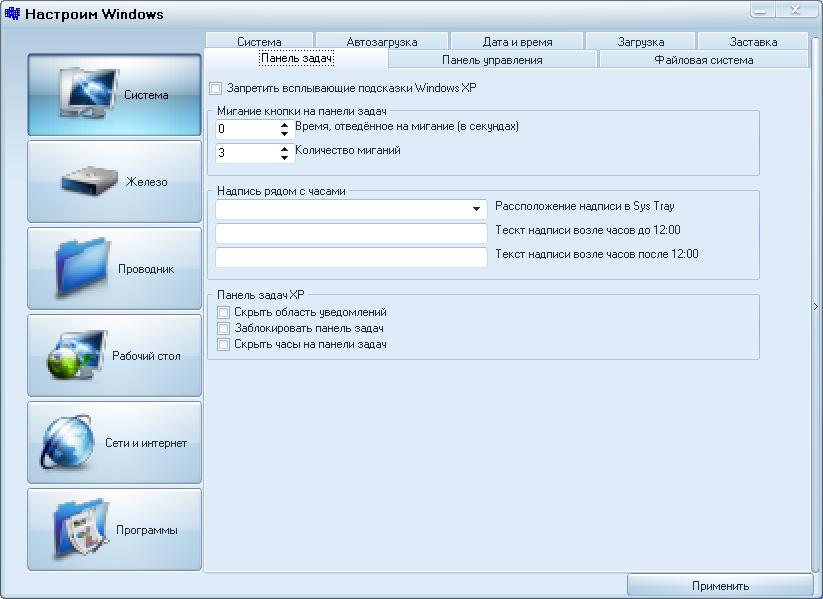The image size is (823, 599).
Task: Increase blink time spinner up arrow
Action: (x=284, y=125)
